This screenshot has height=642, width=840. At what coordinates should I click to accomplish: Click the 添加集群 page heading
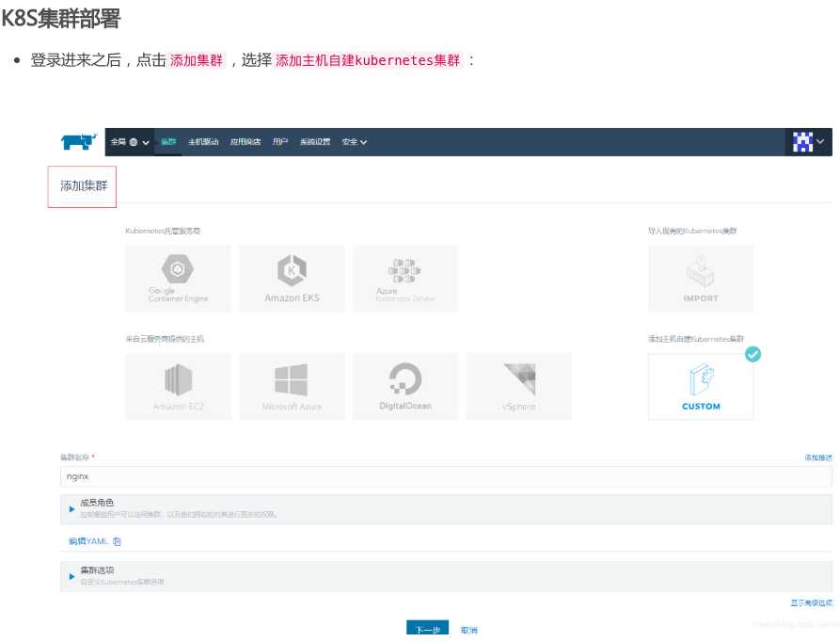point(84,186)
